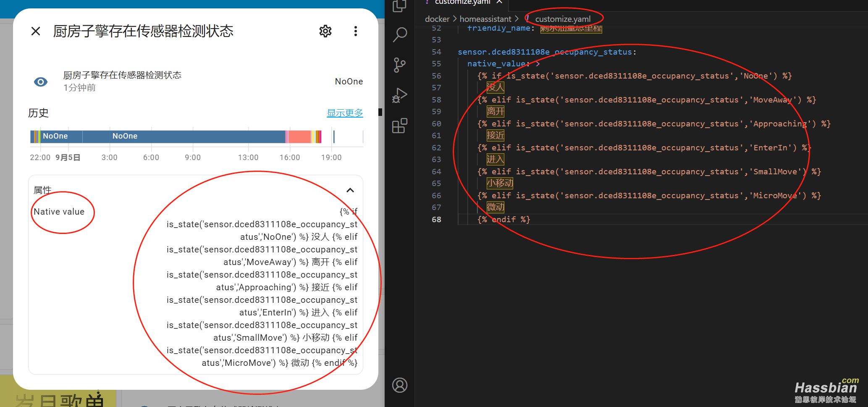Click the salmon-colored history segment
Screen dimensions: 868x407
point(299,137)
